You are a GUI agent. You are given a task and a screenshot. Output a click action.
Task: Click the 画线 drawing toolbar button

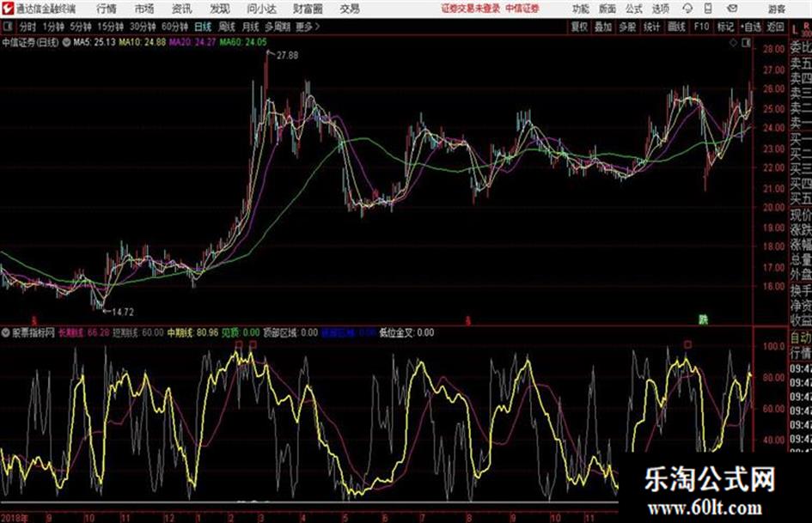676,27
